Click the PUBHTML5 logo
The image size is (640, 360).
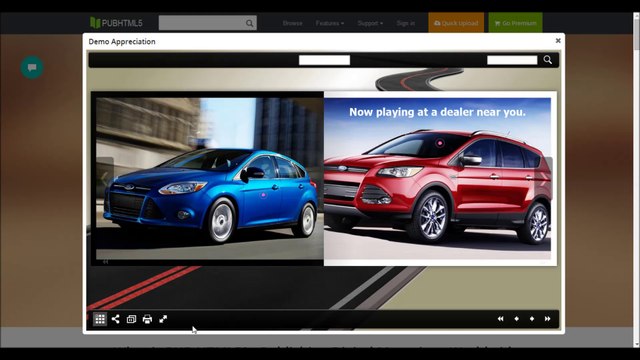click(116, 23)
